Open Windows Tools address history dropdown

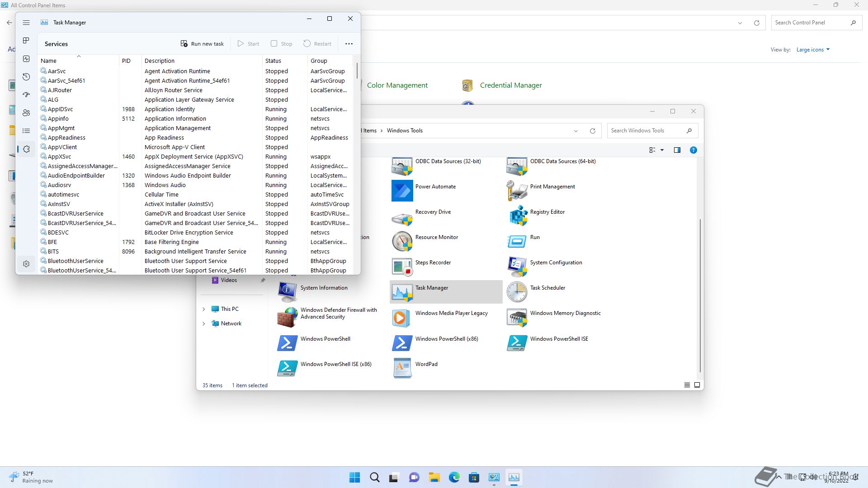tap(576, 131)
